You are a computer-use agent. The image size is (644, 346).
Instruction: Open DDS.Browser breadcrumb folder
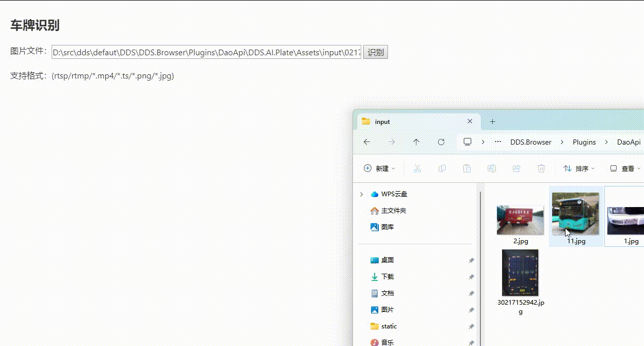tap(530, 142)
